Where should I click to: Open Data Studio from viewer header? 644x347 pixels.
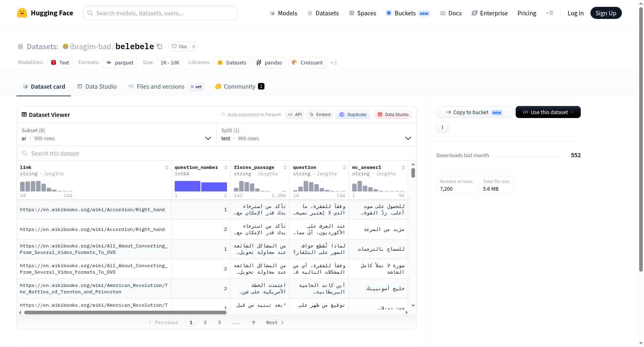coord(393,114)
